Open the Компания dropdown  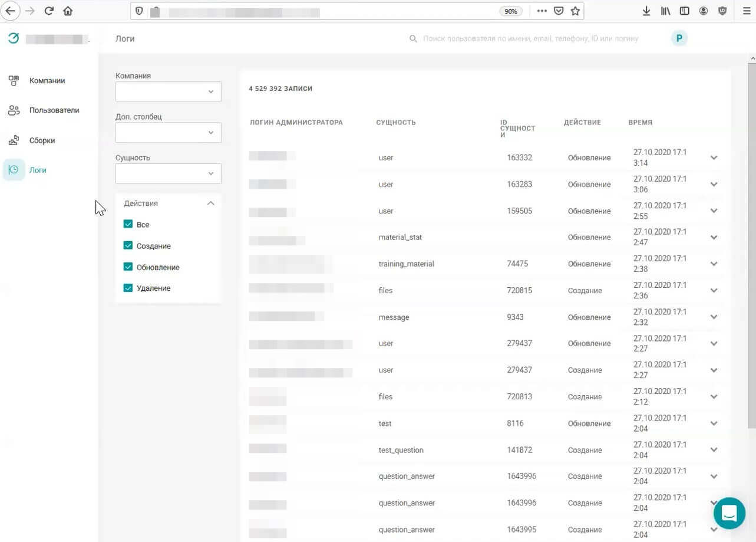168,92
